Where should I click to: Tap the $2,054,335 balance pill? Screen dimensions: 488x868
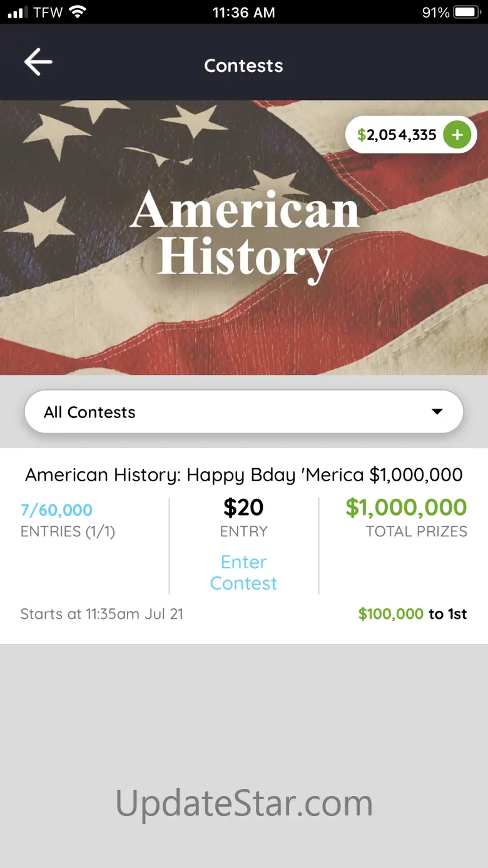pyautogui.click(x=397, y=135)
